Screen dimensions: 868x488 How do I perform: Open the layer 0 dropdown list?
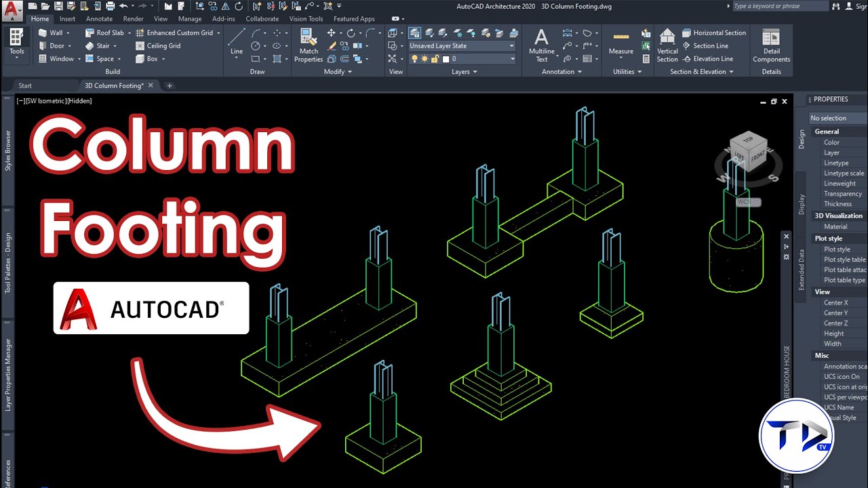tap(462, 59)
